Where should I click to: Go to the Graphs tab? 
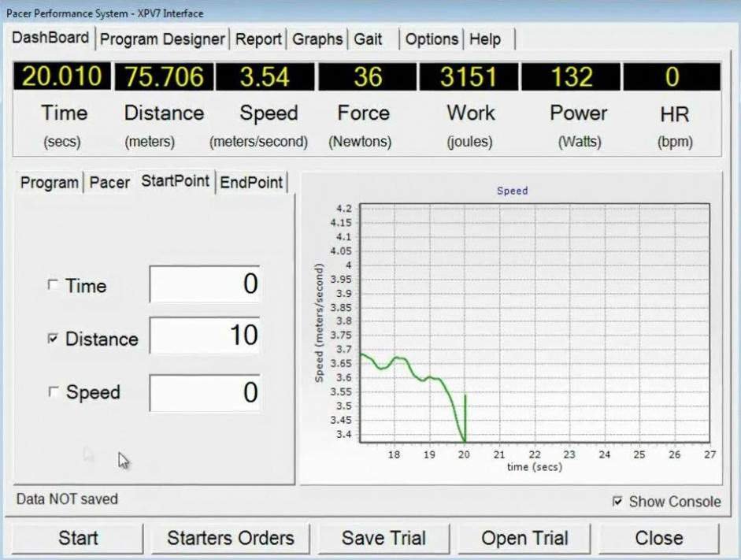317,39
